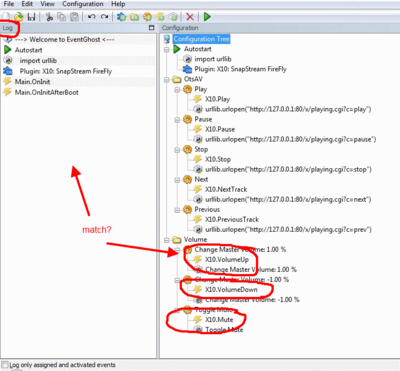Add an action using the toolbar icon
The height and width of the screenshot is (371, 400).
[173, 16]
